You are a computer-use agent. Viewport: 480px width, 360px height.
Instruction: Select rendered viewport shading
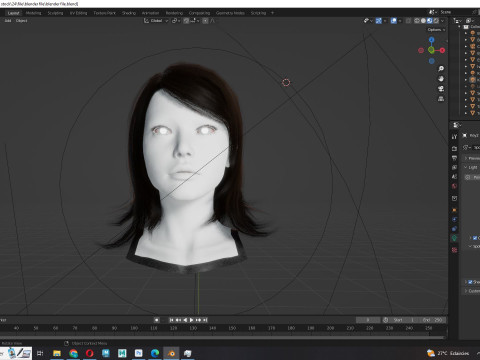click(436, 21)
